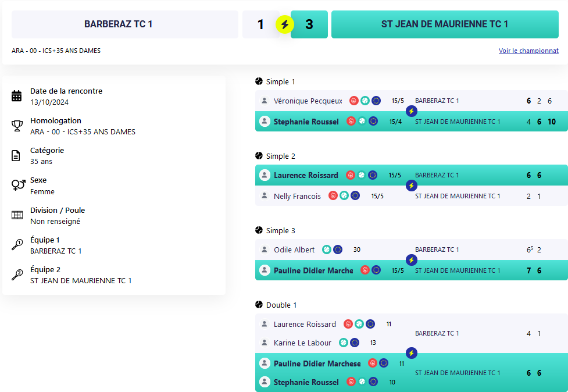Click Nelly Francois's blue EU-star badge

(x=355, y=195)
